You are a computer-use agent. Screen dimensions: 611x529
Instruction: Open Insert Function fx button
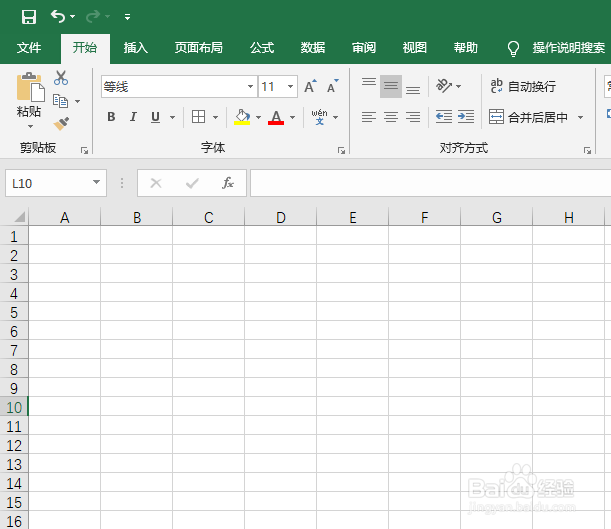pos(228,183)
